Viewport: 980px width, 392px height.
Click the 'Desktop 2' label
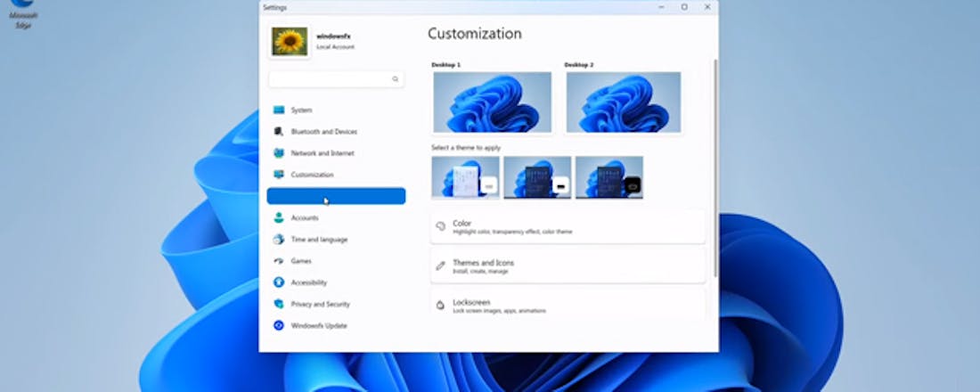[579, 65]
